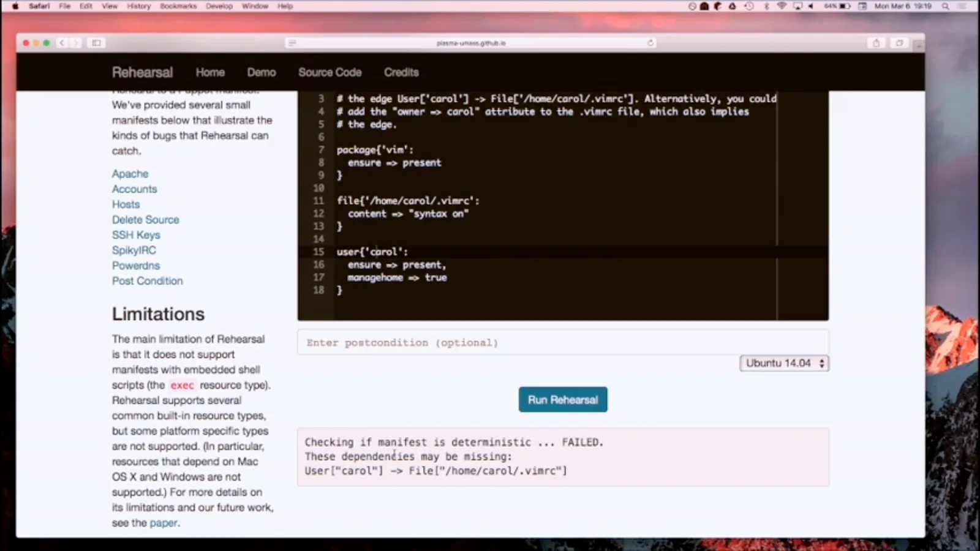Click the Wi-Fi status icon
980x551 pixels.
[x=782, y=6]
